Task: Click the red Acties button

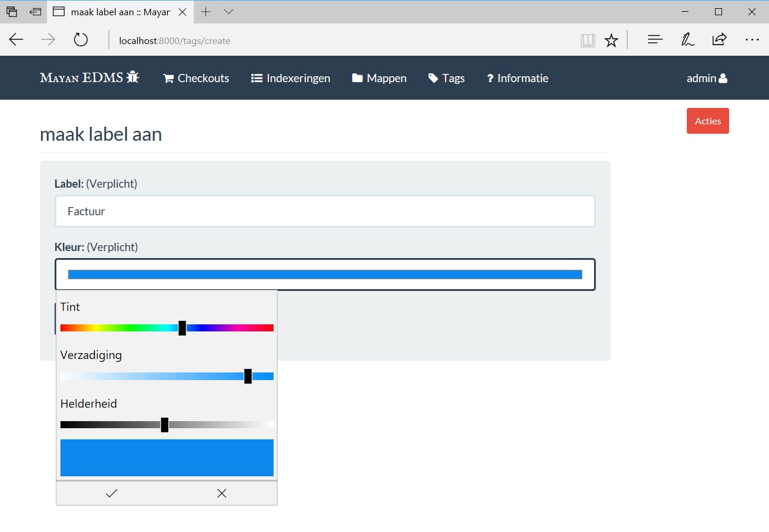Action: point(708,121)
